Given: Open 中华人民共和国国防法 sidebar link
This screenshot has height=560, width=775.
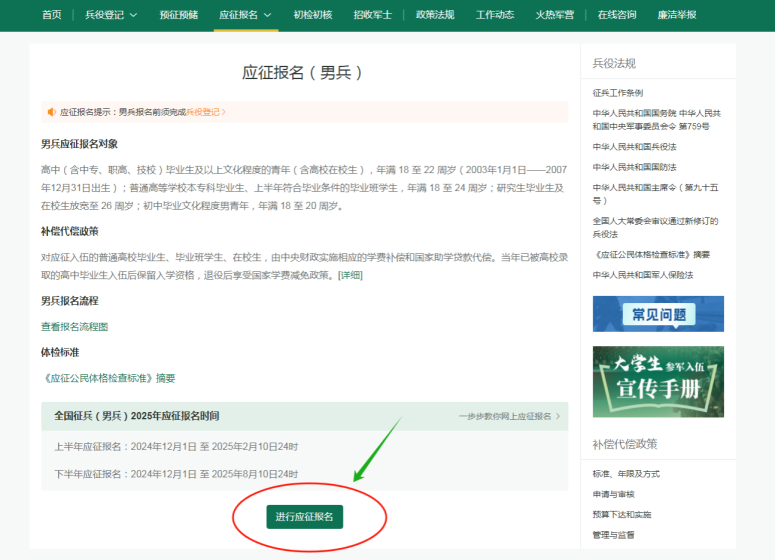Looking at the screenshot, I should coord(634,167).
